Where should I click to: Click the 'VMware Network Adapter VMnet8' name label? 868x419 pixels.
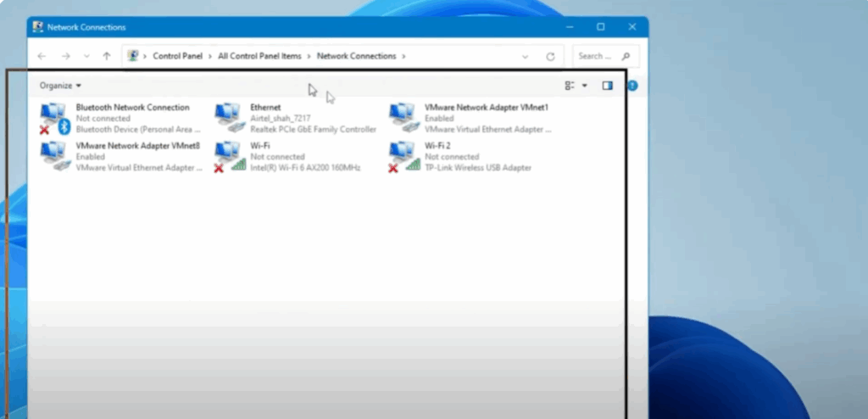[138, 145]
